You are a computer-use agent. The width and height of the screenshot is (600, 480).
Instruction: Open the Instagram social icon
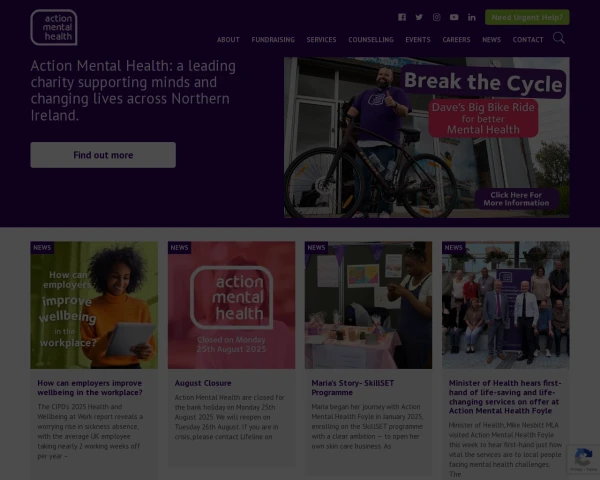tap(437, 17)
